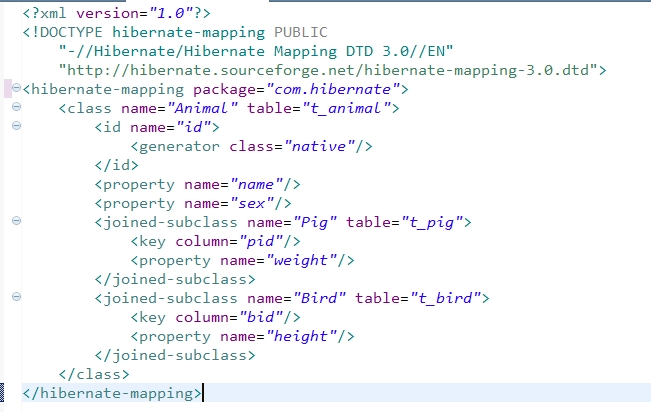651x412 pixels.
Task: Click the id name value "id"
Action: (193, 127)
